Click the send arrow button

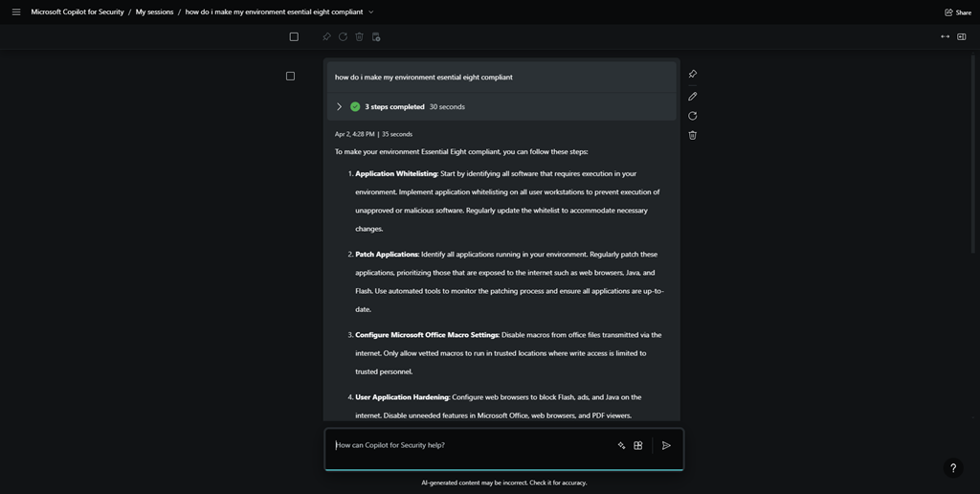(x=666, y=445)
